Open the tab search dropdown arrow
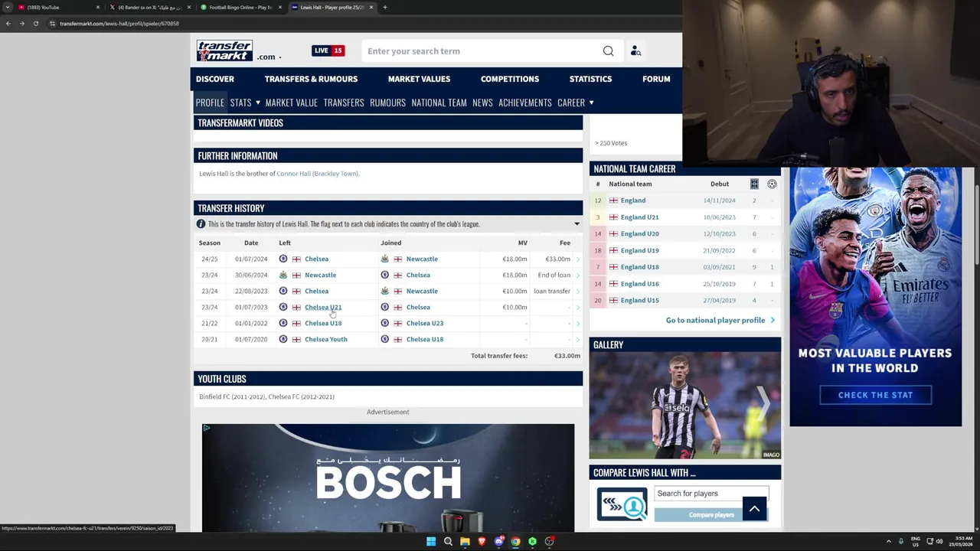 pos(8,8)
